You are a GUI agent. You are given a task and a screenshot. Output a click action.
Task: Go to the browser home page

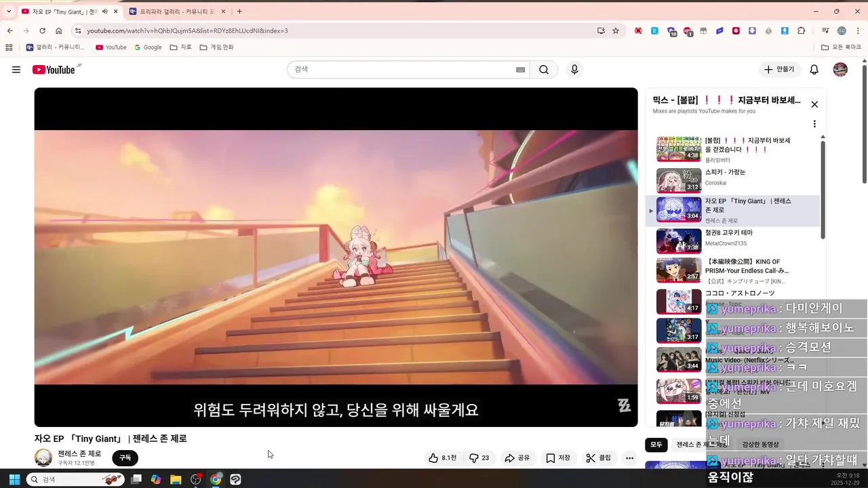click(59, 30)
